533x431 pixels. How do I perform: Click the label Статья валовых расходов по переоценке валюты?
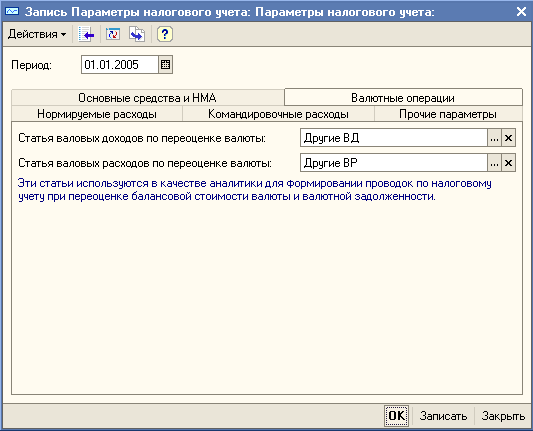point(145,163)
